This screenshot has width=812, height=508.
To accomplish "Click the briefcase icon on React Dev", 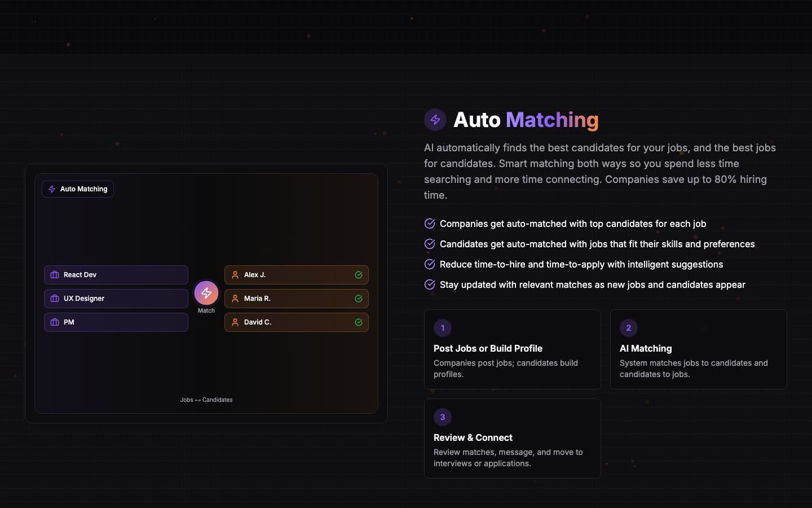I will tap(55, 275).
